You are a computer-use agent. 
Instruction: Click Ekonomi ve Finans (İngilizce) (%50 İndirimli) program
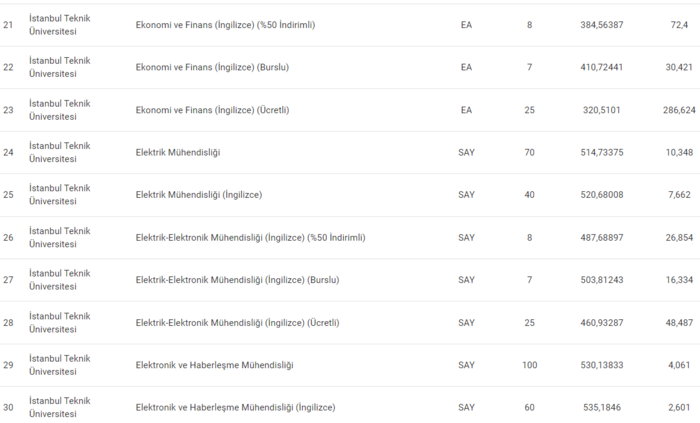(x=225, y=25)
